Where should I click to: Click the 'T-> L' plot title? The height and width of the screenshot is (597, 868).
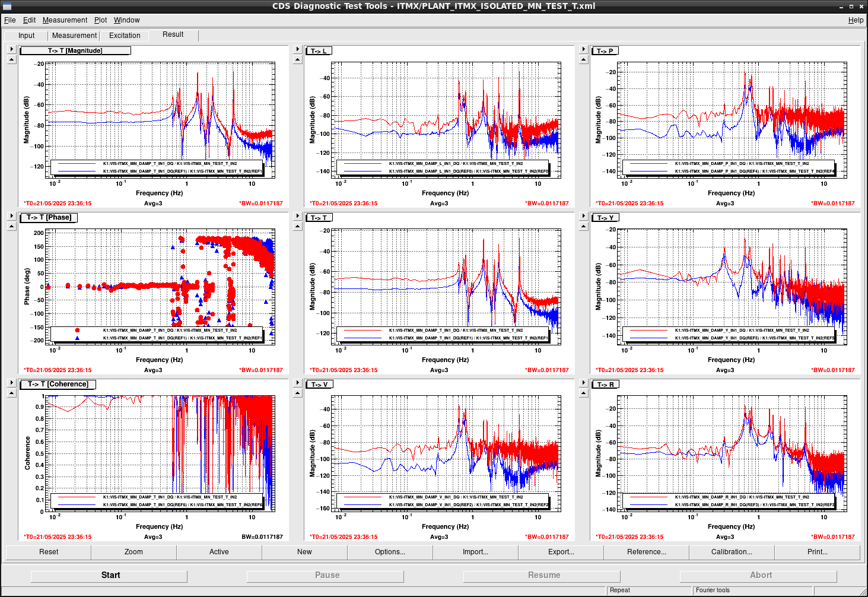(x=319, y=50)
